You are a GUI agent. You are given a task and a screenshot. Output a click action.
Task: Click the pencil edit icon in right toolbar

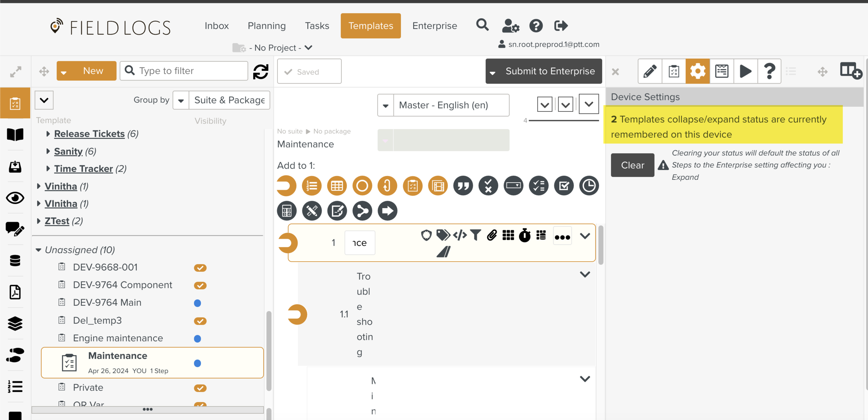(650, 72)
